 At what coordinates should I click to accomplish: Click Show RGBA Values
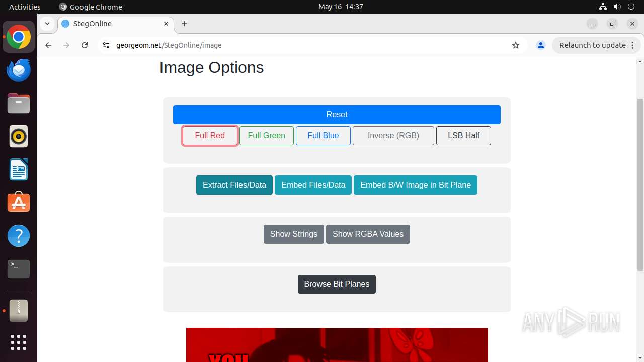368,234
